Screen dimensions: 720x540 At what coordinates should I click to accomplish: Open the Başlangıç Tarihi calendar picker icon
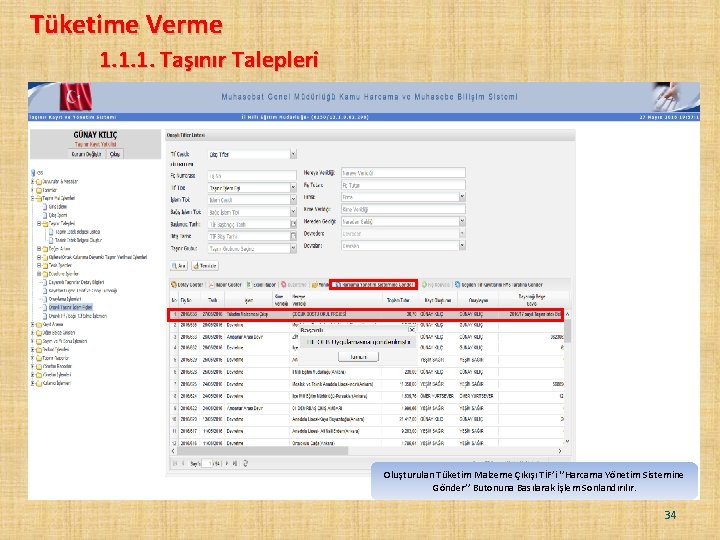click(x=293, y=224)
